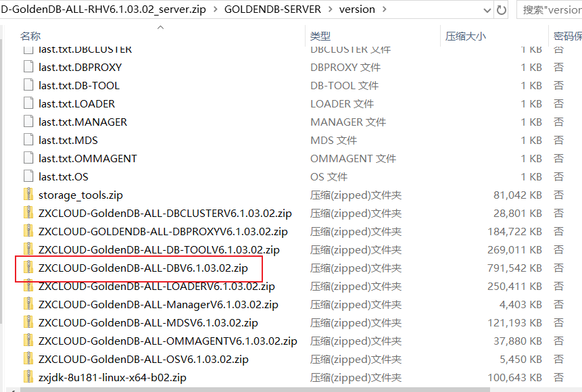Select file name last.txt.MDS

(68, 140)
